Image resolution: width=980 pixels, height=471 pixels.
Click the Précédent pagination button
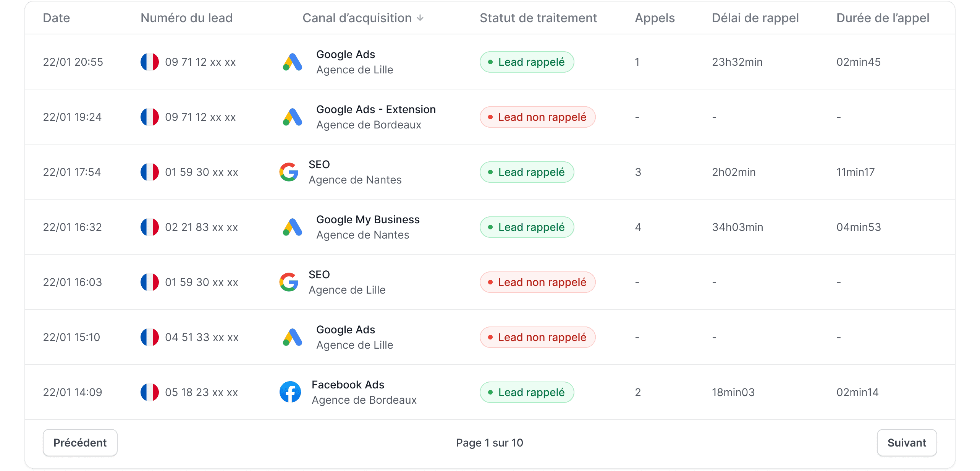(80, 442)
